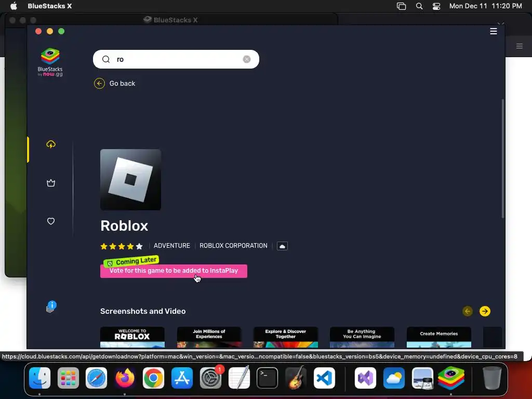Image resolution: width=532 pixels, height=399 pixels.
Task: Show previous screenshots with left arrow
Action: tap(468, 311)
